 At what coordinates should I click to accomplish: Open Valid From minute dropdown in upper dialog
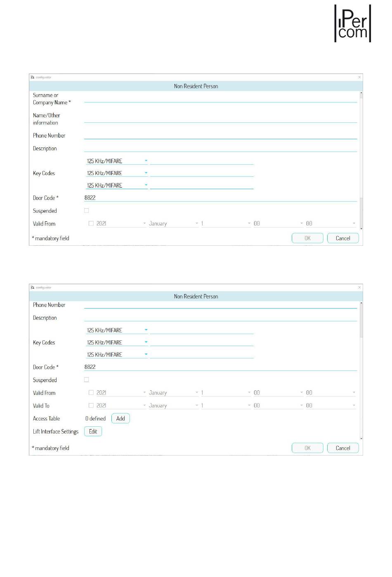331,223
